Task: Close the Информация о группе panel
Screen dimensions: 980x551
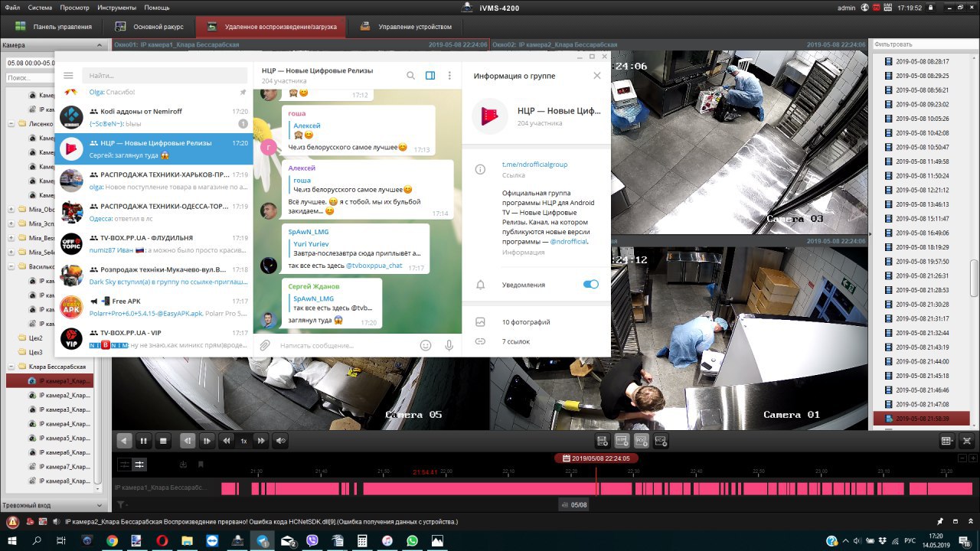Action: point(597,76)
